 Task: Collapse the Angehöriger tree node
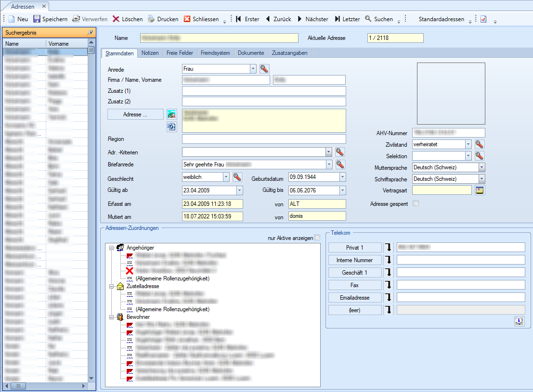pyautogui.click(x=111, y=248)
